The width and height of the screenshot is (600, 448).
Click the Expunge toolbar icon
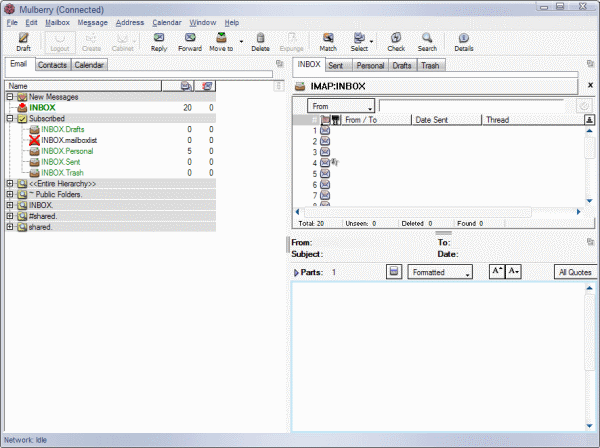coord(292,42)
